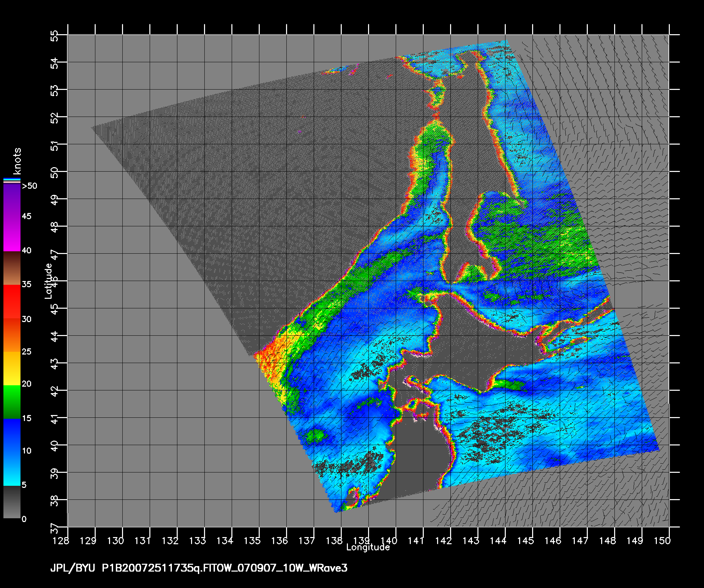Click the colorbar label for 25 knots
Image resolution: width=704 pixels, height=588 pixels.
pyautogui.click(x=27, y=351)
